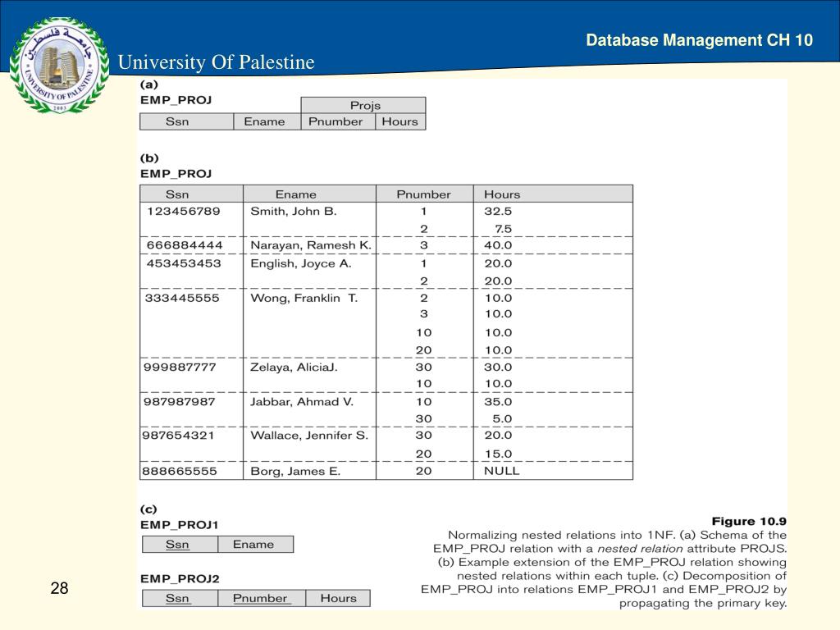Click hours value 32.5

click(x=498, y=211)
